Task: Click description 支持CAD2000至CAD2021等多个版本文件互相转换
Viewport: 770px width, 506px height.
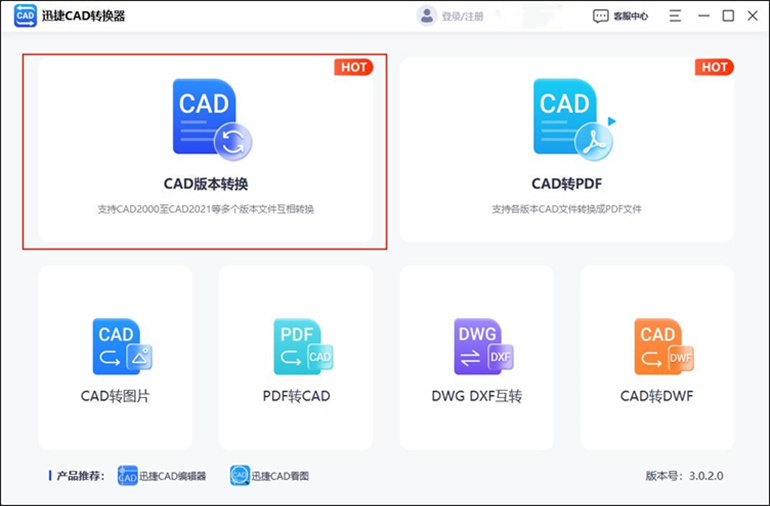Action: click(206, 209)
